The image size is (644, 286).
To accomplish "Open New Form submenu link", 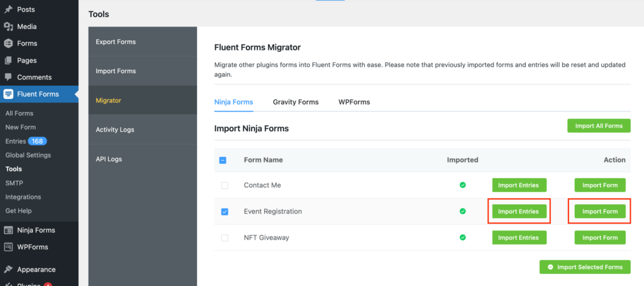I will pyautogui.click(x=21, y=127).
